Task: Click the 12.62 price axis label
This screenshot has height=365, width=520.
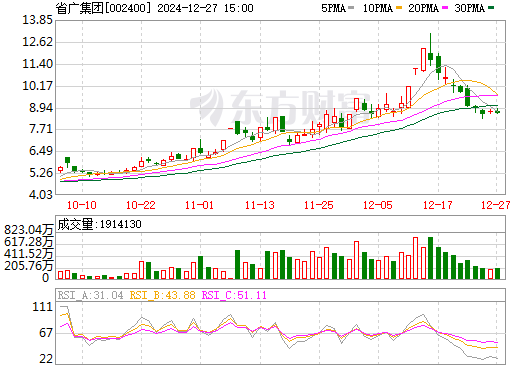Action: pos(37,42)
